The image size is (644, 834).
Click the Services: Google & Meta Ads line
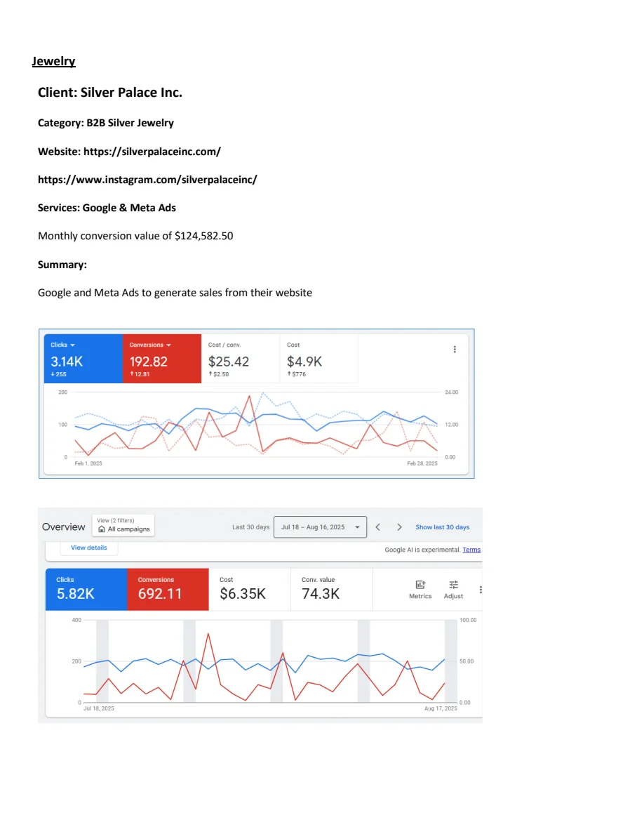click(x=107, y=208)
